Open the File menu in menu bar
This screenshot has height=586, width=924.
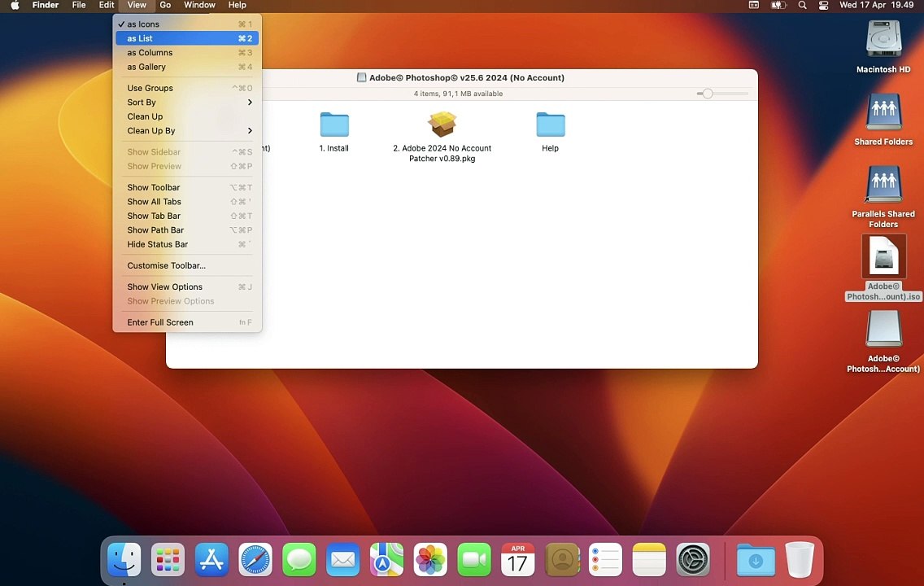coord(78,6)
